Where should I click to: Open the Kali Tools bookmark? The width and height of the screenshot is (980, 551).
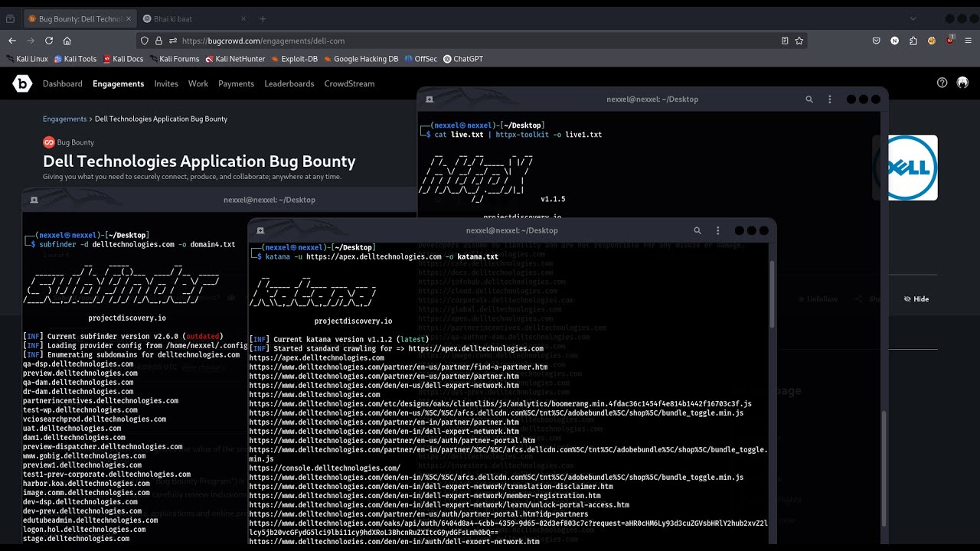click(x=75, y=59)
